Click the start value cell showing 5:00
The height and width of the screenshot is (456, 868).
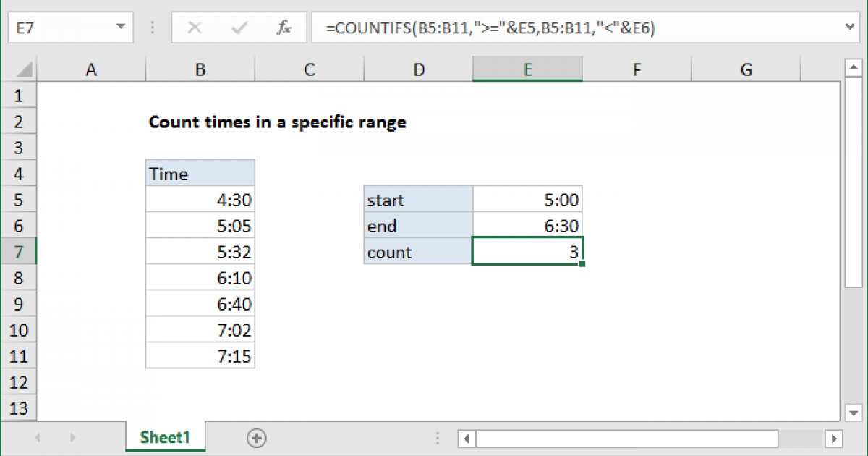(x=527, y=199)
